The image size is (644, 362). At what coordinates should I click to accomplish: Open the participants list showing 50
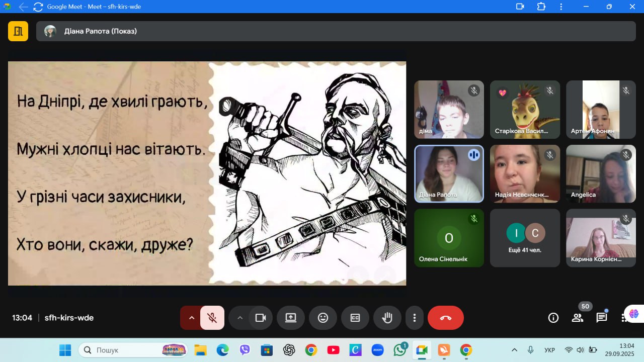coord(578,318)
